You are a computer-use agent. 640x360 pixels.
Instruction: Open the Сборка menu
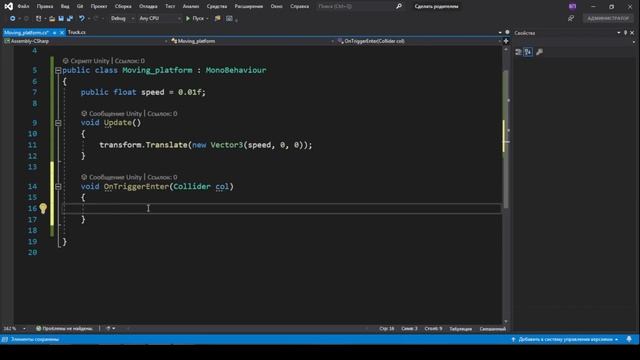pos(123,7)
